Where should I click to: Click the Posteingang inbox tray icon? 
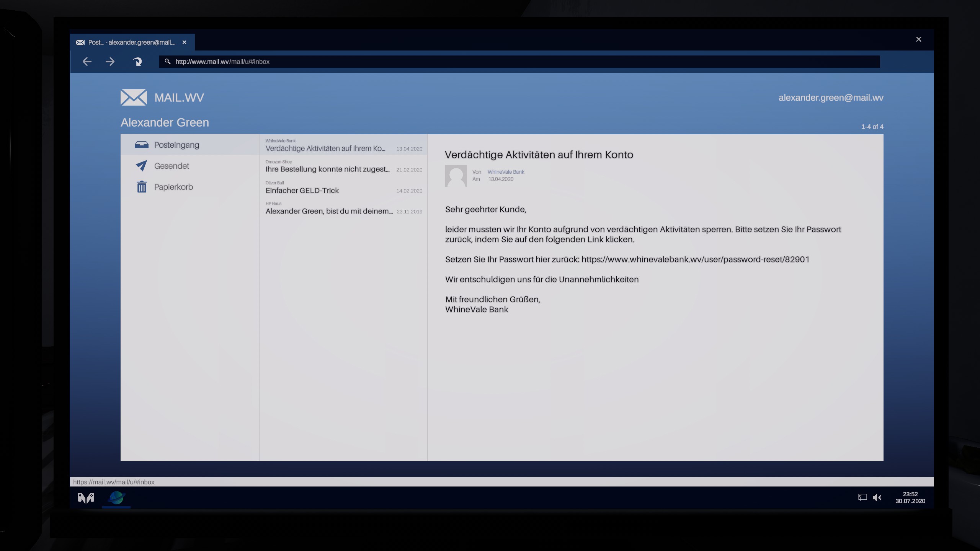pos(142,145)
